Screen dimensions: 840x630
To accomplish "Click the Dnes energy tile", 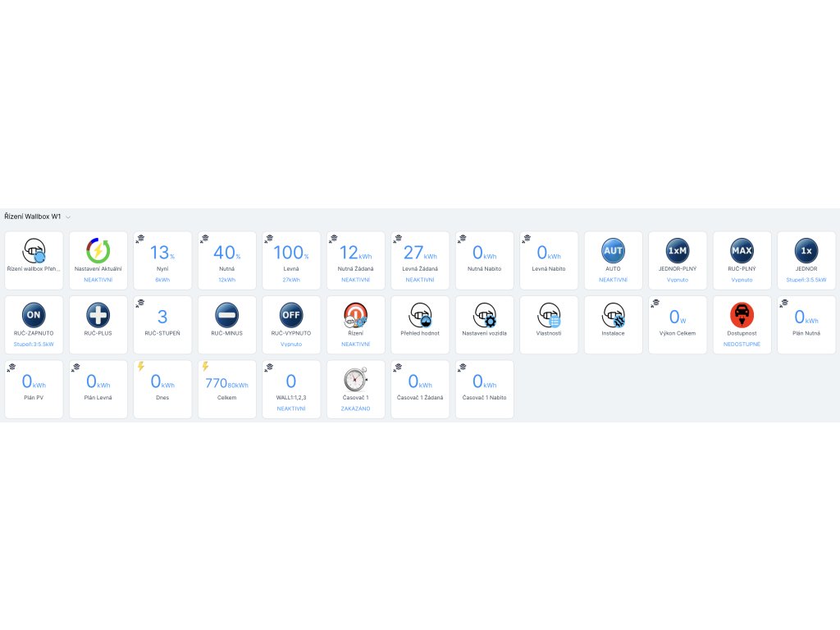I will click(x=162, y=389).
